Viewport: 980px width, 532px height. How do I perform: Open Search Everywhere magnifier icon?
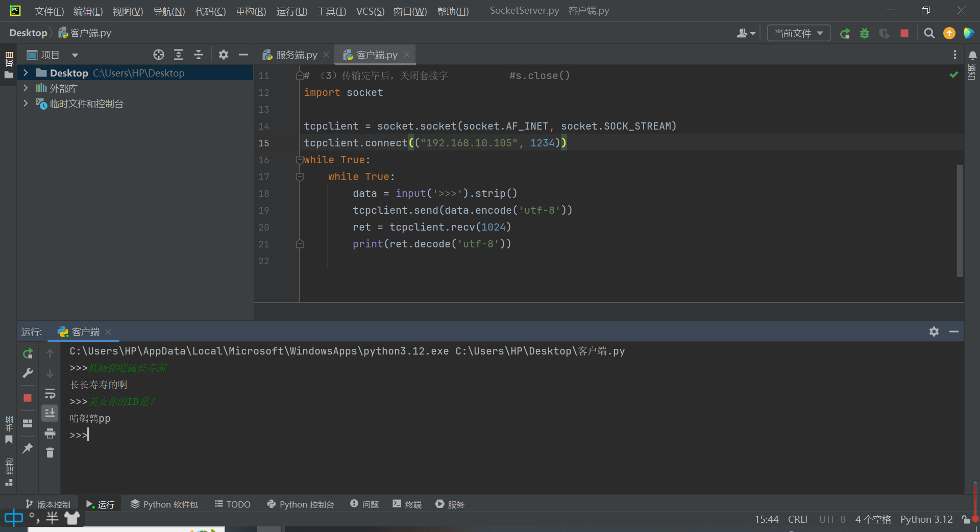[929, 33]
